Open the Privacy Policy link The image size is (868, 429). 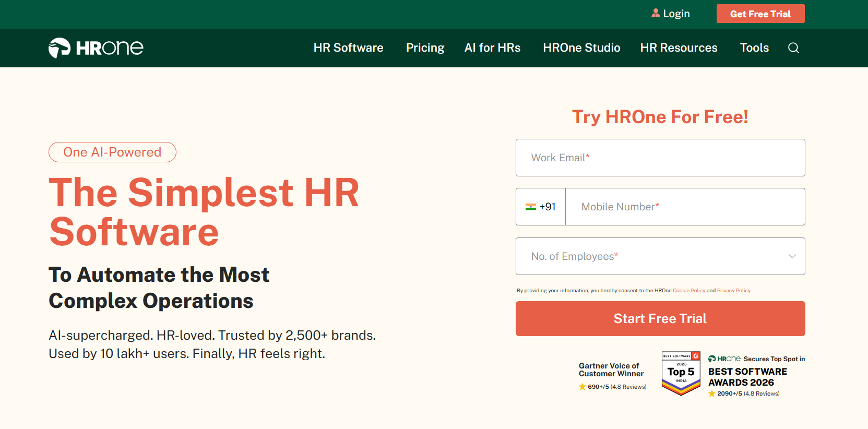pos(734,291)
